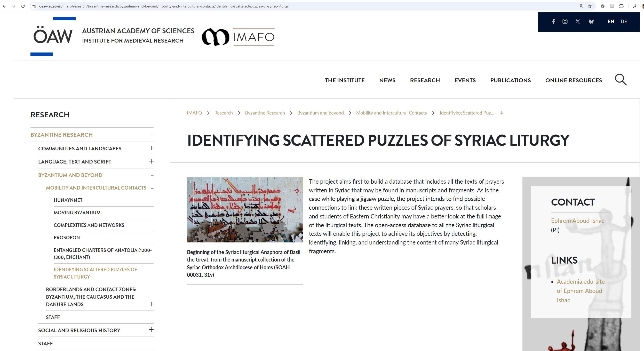The height and width of the screenshot is (351, 644).
Task: Reload the page in browser
Action: (23, 6)
